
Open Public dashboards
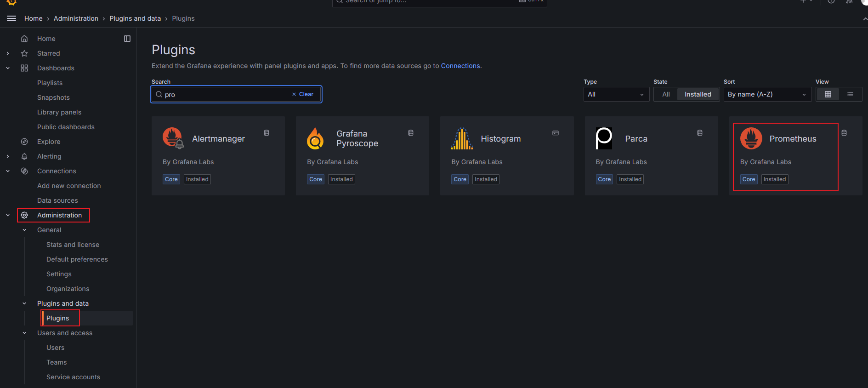pyautogui.click(x=66, y=127)
